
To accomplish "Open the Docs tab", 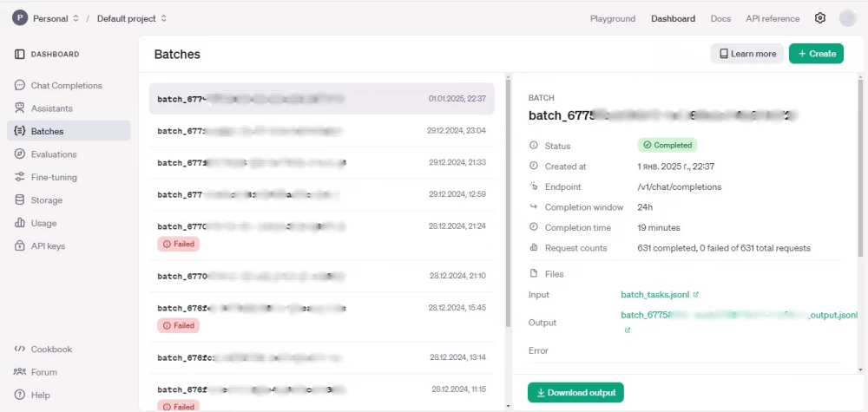I will coord(720,18).
